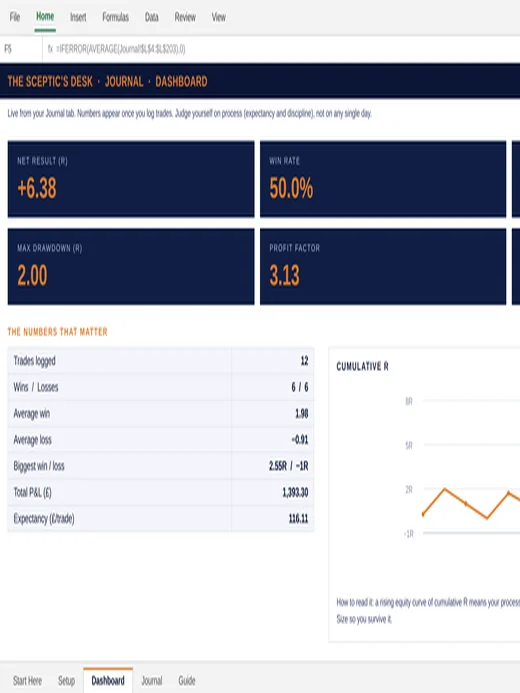The width and height of the screenshot is (520, 693).
Task: Click the 'How to read it' chart note
Action: coord(428,610)
